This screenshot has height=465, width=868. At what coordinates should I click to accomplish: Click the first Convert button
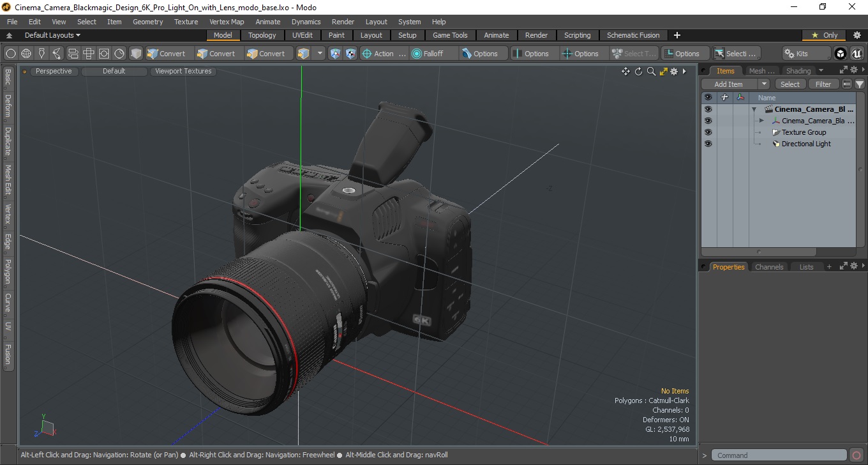point(170,54)
